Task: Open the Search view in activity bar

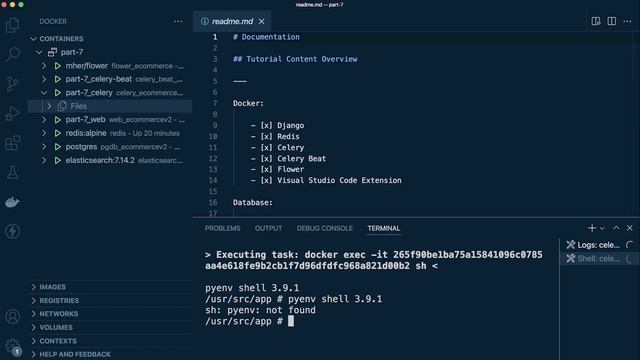Action: [13, 54]
